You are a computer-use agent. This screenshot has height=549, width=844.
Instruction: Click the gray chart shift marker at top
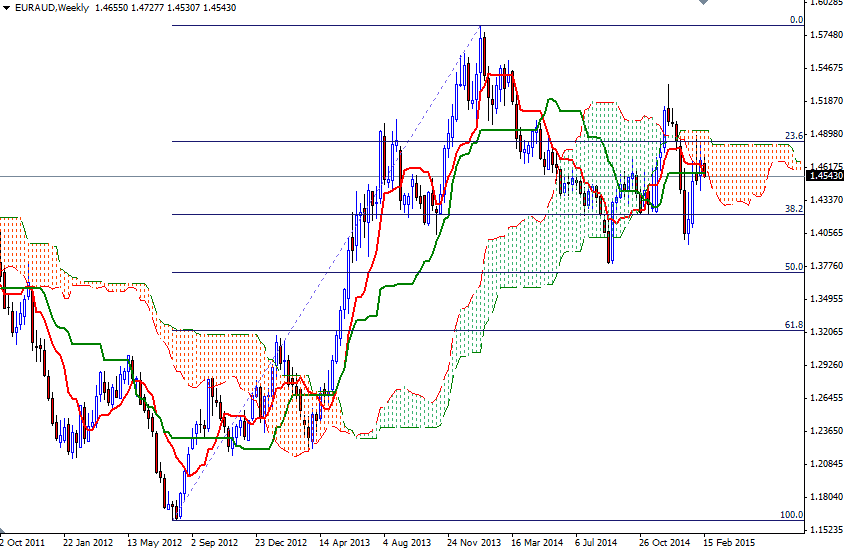(704, 2)
